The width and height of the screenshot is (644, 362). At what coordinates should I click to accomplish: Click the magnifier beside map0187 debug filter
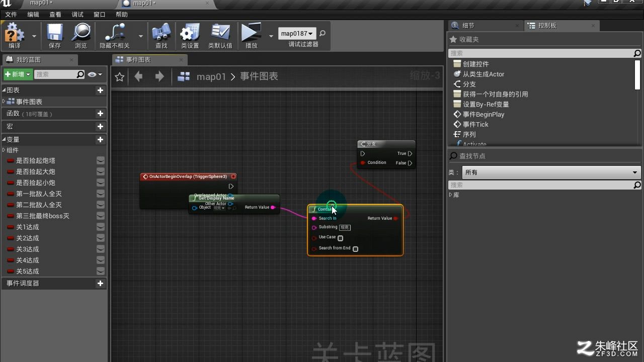click(x=323, y=34)
